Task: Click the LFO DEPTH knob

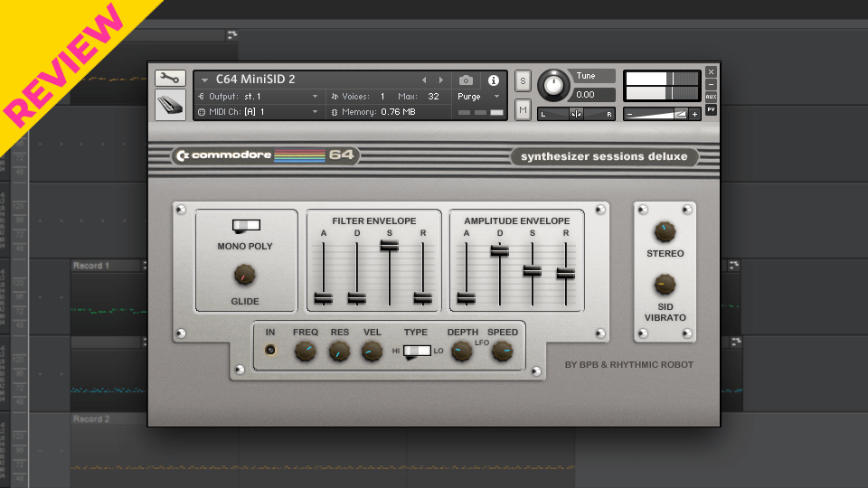Action: tap(461, 351)
